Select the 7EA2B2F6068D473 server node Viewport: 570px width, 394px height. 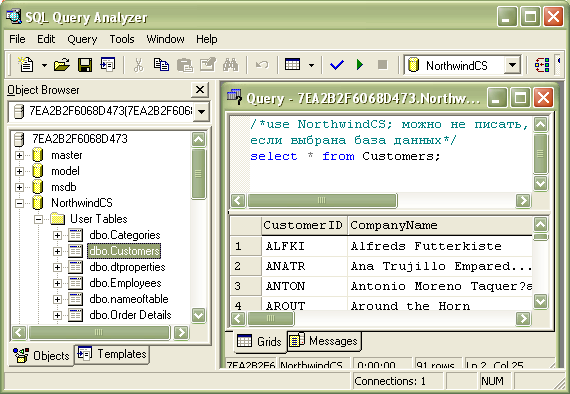80,139
